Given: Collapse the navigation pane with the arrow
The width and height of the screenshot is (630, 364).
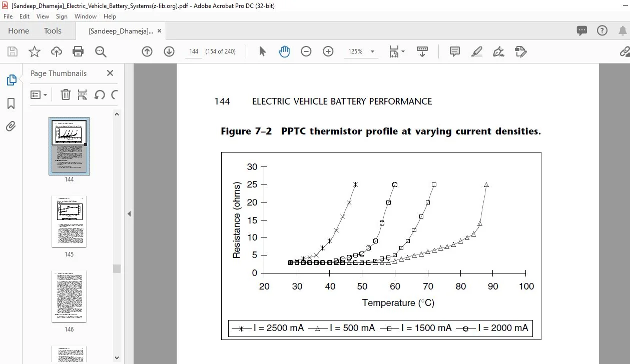Looking at the screenshot, I should click(129, 213).
